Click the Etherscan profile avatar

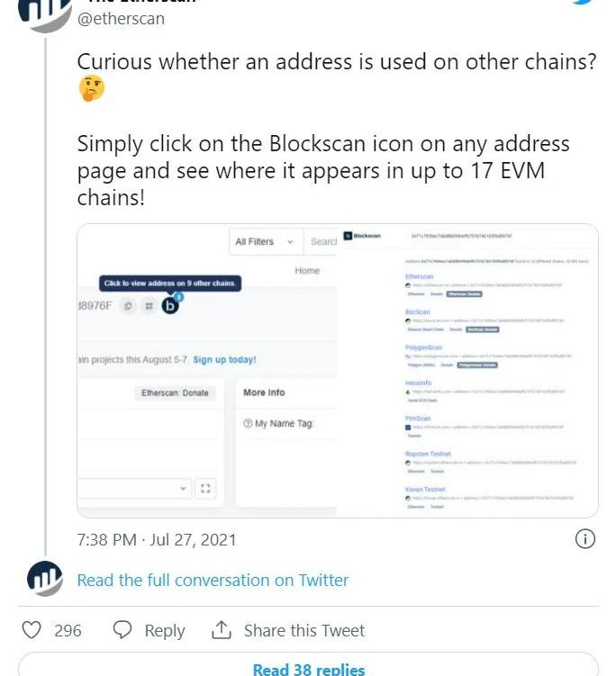point(44,13)
